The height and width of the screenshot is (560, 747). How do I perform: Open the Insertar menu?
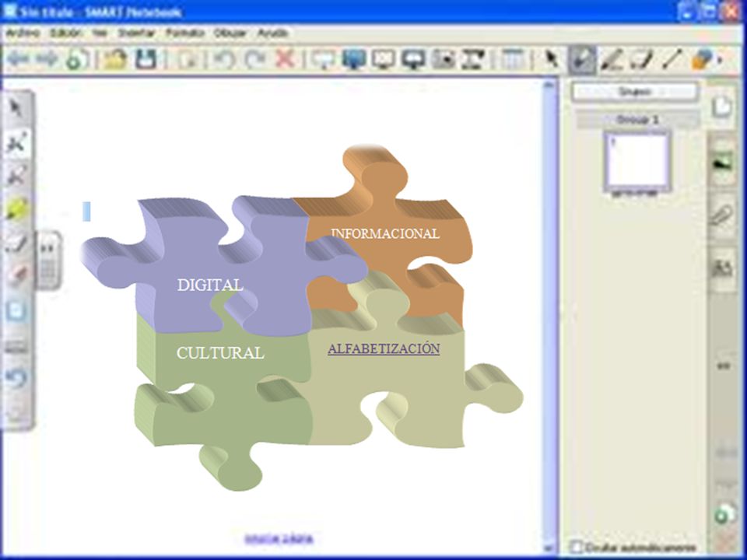coord(137,33)
